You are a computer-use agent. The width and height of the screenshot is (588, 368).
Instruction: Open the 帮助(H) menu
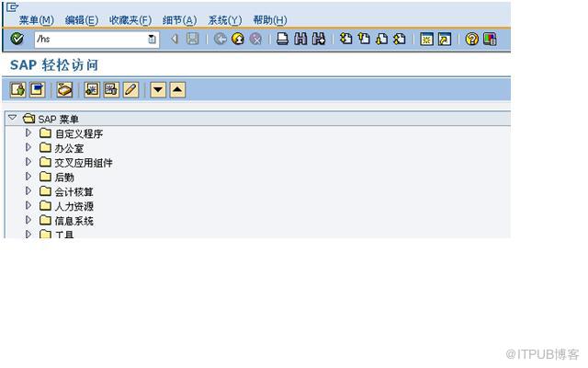(x=270, y=20)
